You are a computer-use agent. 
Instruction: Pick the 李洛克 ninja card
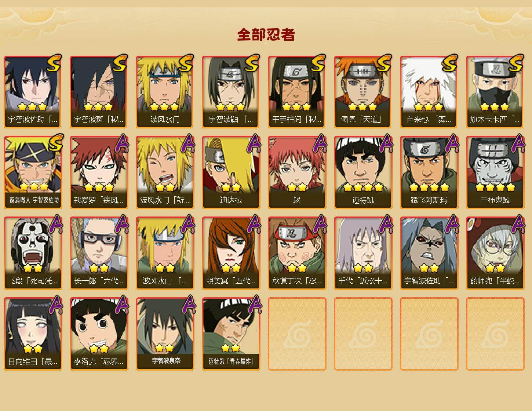point(99,334)
